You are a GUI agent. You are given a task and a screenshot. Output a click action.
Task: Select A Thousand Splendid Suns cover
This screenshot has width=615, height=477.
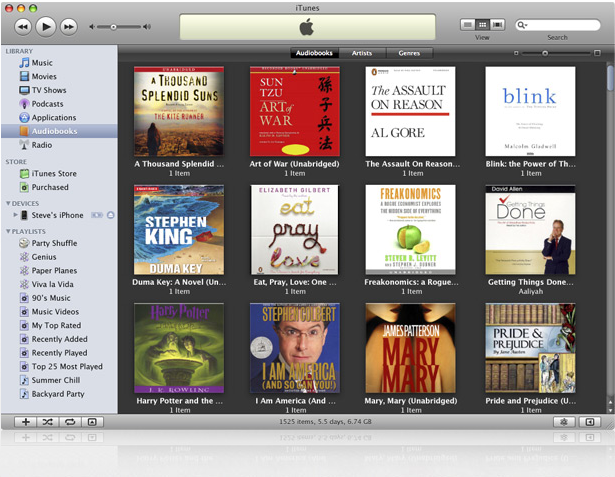(179, 111)
